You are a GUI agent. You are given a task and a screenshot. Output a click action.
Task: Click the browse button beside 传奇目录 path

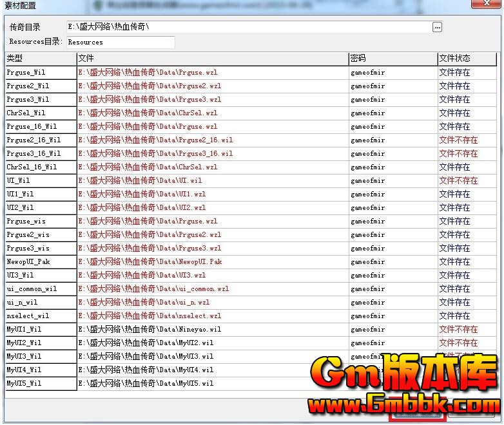point(438,27)
